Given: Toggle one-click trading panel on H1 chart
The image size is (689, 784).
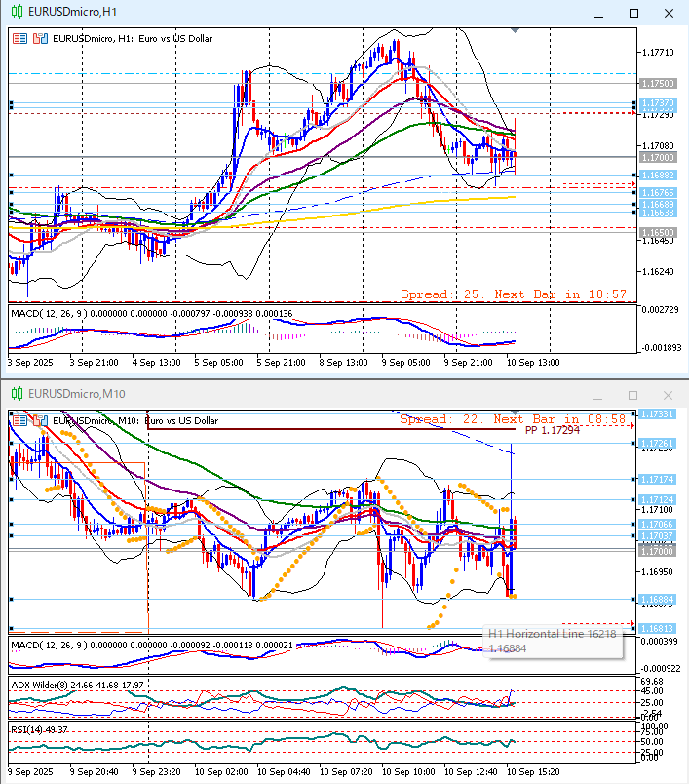Looking at the screenshot, I should click(20, 39).
